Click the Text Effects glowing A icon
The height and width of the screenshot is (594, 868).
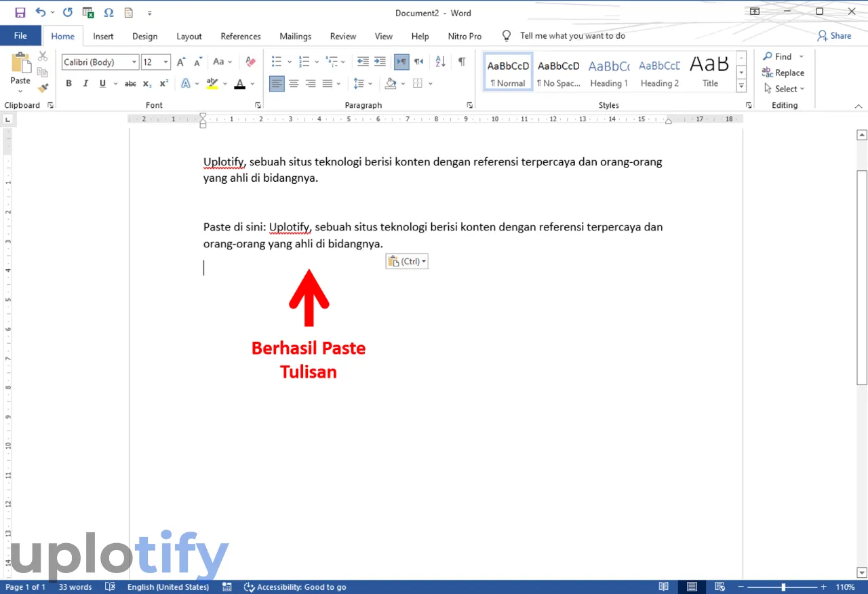[x=186, y=83]
